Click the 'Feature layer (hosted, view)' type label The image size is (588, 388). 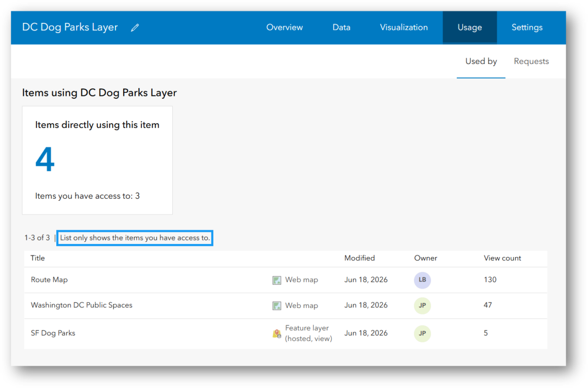pos(309,333)
